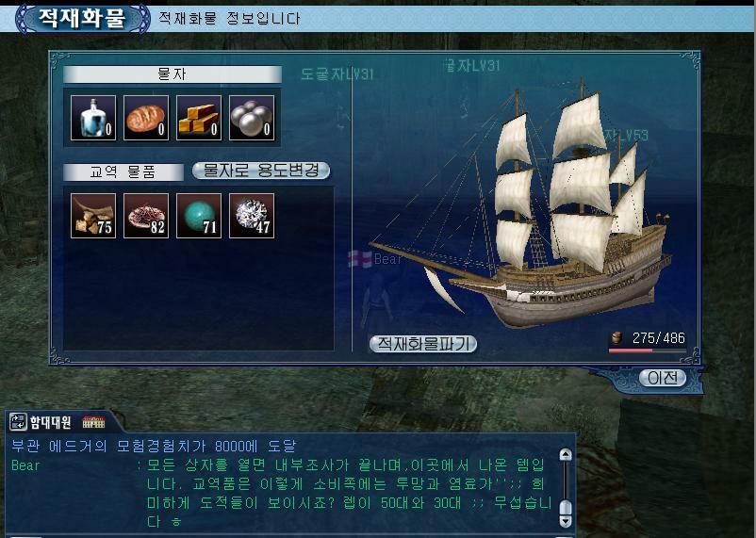Image resolution: width=756 pixels, height=538 pixels.
Task: Click the building icon on chat tab
Action: tap(93, 422)
